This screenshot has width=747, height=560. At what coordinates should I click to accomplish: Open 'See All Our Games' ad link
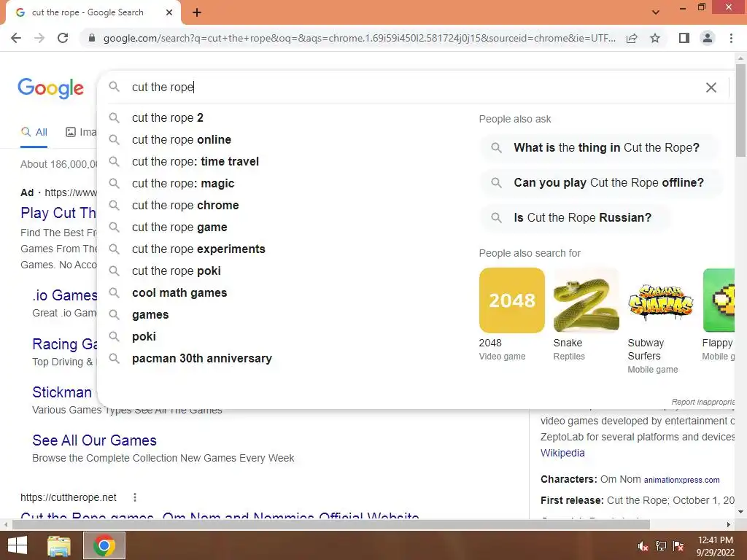[x=94, y=440]
